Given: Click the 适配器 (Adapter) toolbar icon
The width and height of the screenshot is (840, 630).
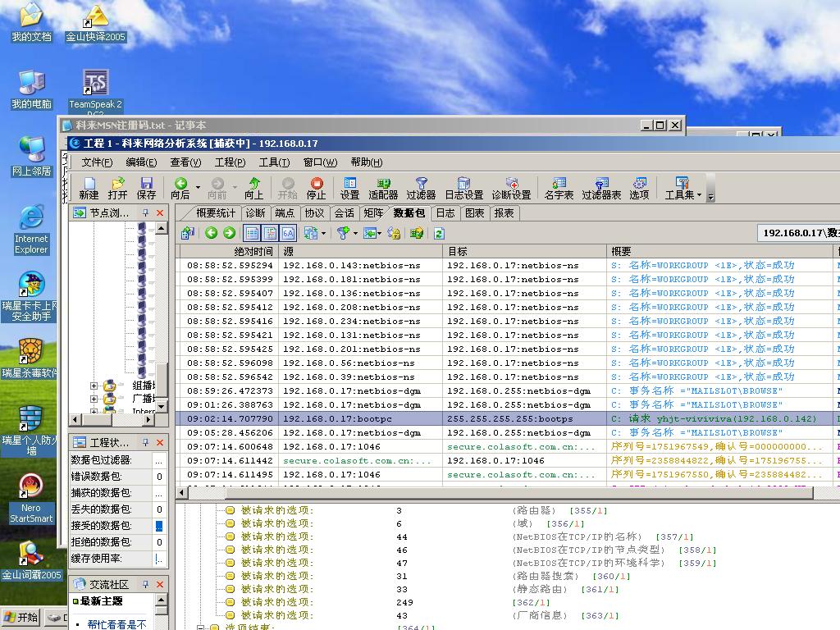Looking at the screenshot, I should tap(383, 188).
